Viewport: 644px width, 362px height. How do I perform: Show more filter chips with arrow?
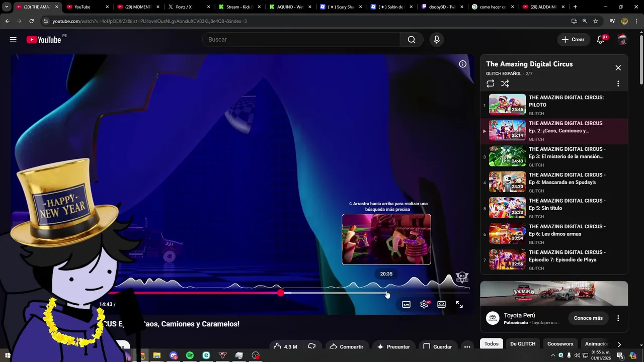click(619, 344)
